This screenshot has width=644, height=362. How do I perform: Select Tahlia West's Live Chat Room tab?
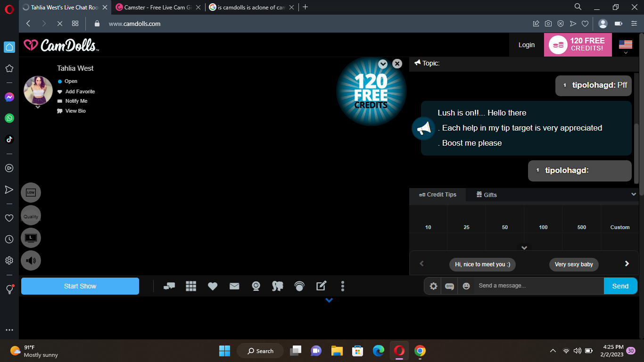(x=65, y=7)
